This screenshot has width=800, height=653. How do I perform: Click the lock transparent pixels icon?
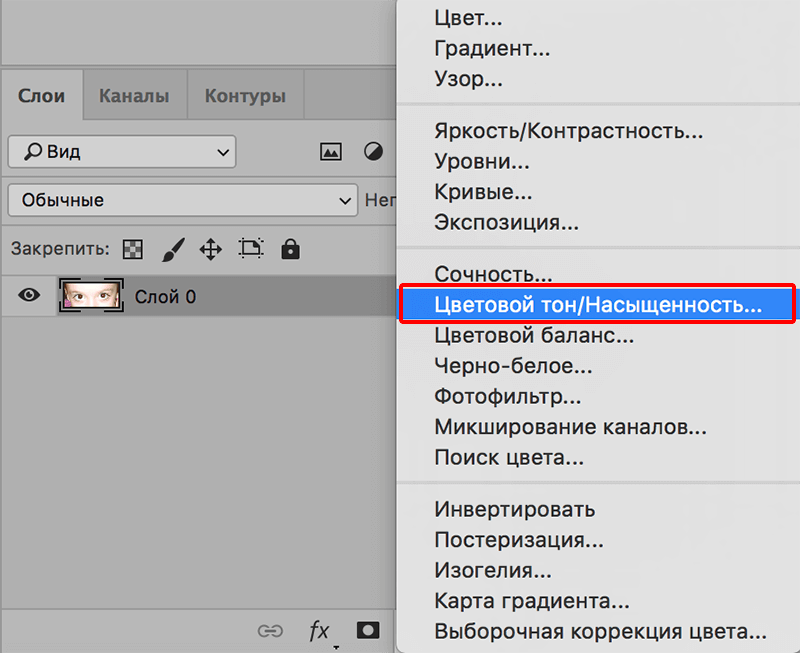(133, 249)
